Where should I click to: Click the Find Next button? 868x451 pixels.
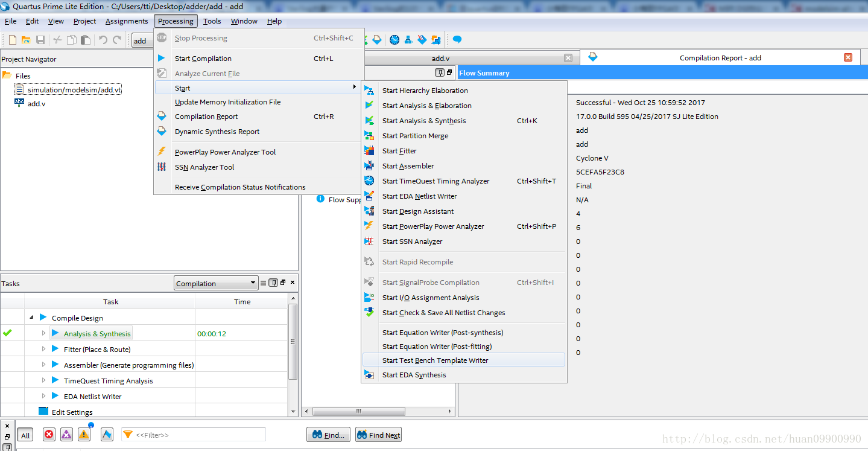(x=378, y=435)
